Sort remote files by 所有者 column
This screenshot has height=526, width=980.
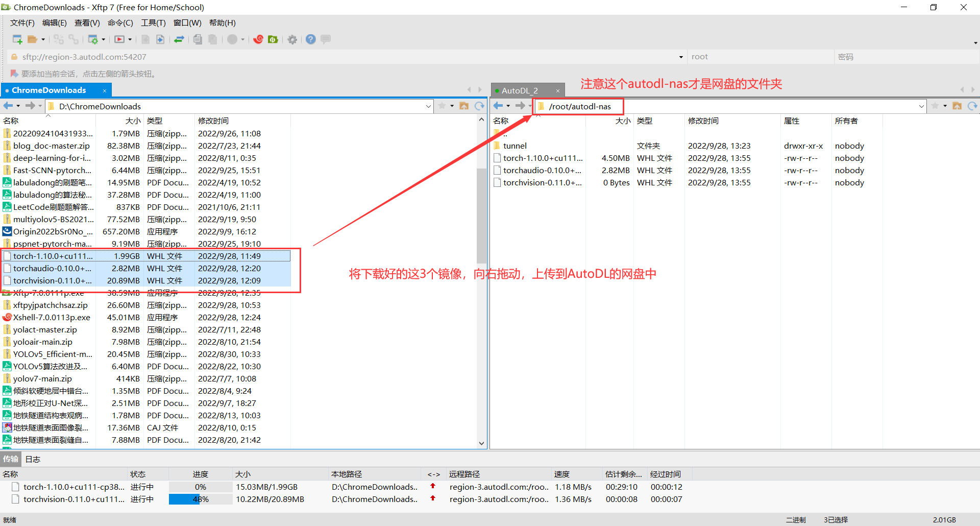[857, 121]
